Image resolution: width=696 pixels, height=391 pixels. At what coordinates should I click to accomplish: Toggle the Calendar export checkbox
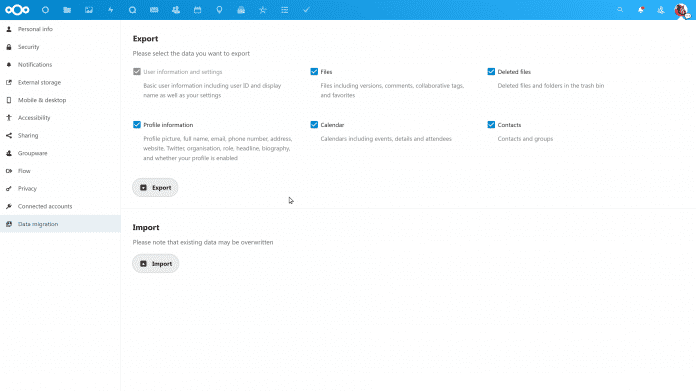[x=314, y=125]
